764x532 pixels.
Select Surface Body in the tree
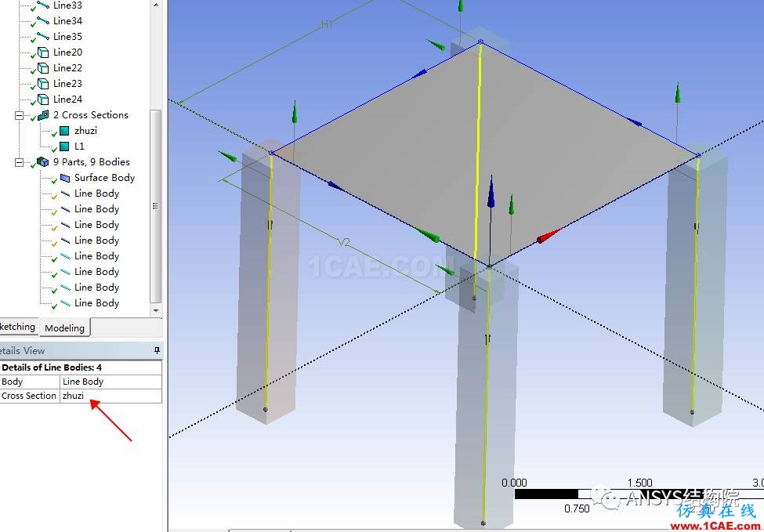(105, 178)
